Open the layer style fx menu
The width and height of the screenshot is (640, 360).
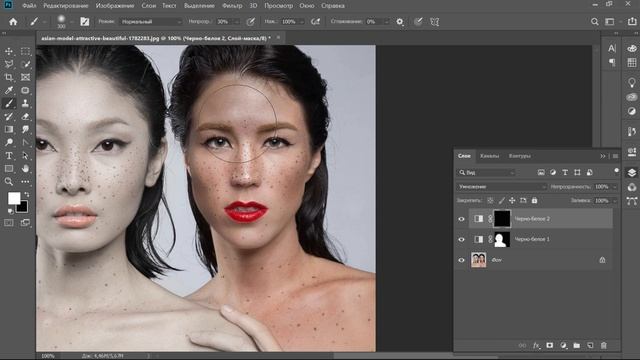click(536, 345)
